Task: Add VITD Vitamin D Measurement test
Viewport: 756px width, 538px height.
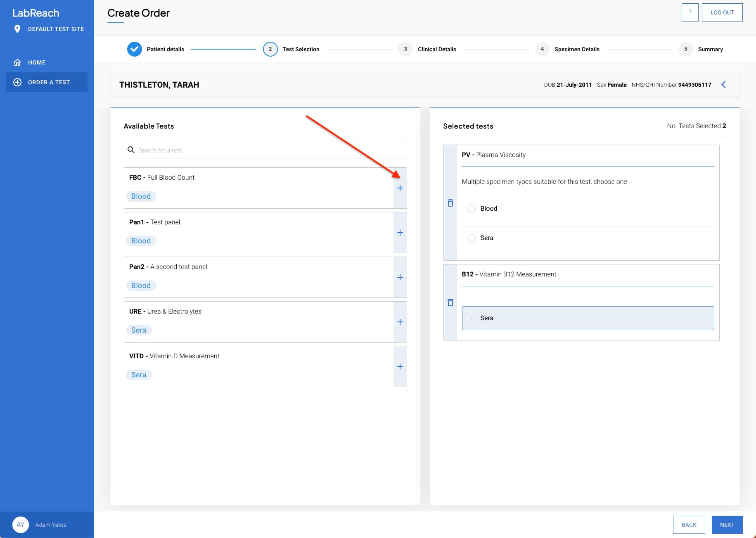Action: [x=400, y=367]
